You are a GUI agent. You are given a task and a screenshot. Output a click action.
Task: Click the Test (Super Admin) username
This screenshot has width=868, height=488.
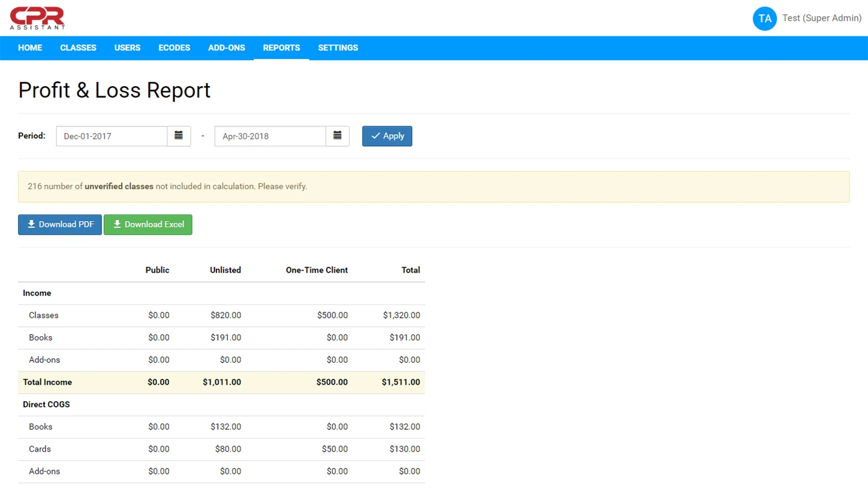[821, 18]
